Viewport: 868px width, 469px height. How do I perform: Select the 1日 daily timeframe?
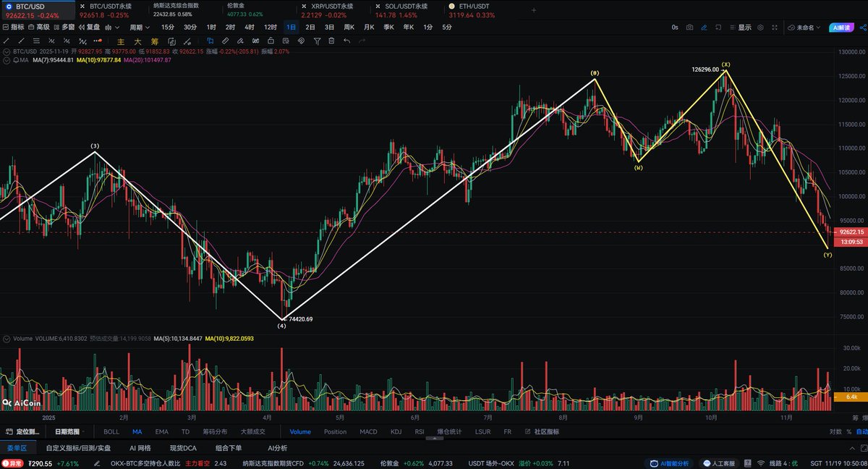pyautogui.click(x=291, y=27)
